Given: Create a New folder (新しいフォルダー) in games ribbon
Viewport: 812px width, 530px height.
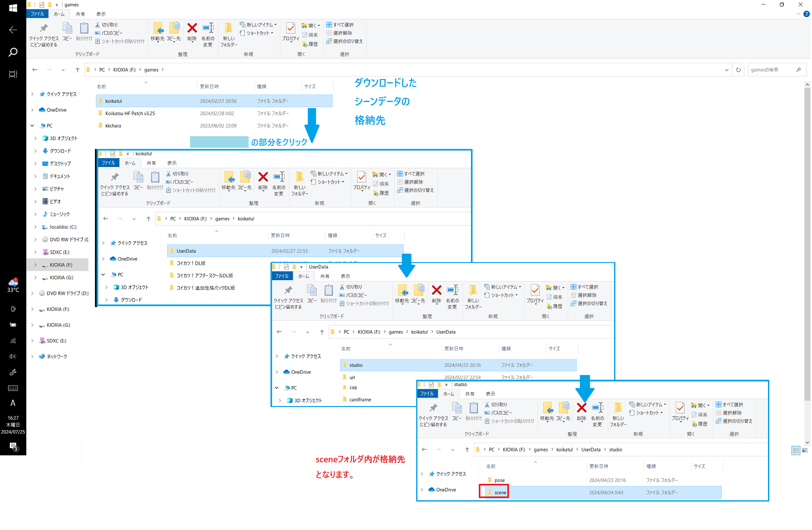Looking at the screenshot, I should (x=229, y=35).
